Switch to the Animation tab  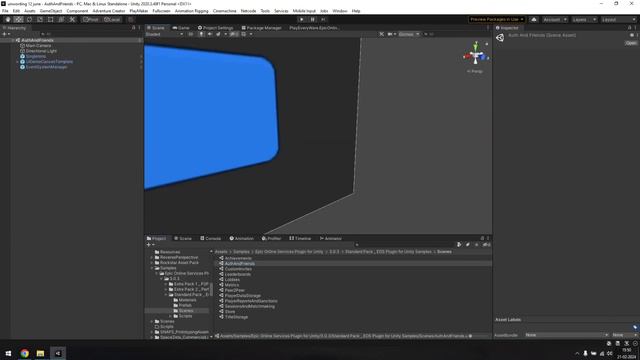click(x=241, y=238)
